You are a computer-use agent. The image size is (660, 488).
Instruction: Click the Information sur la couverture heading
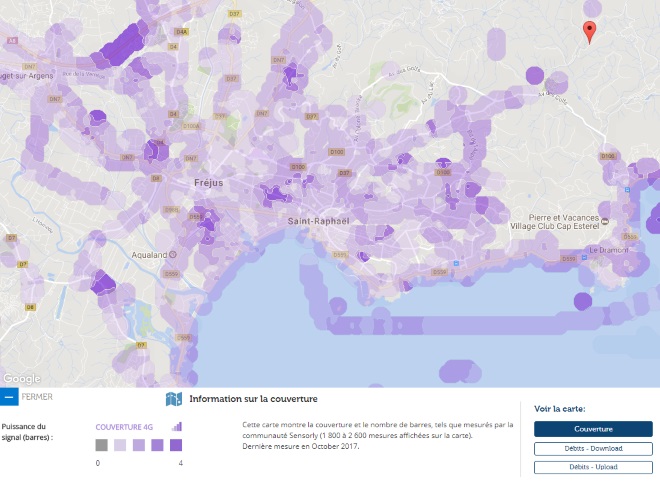point(243,400)
